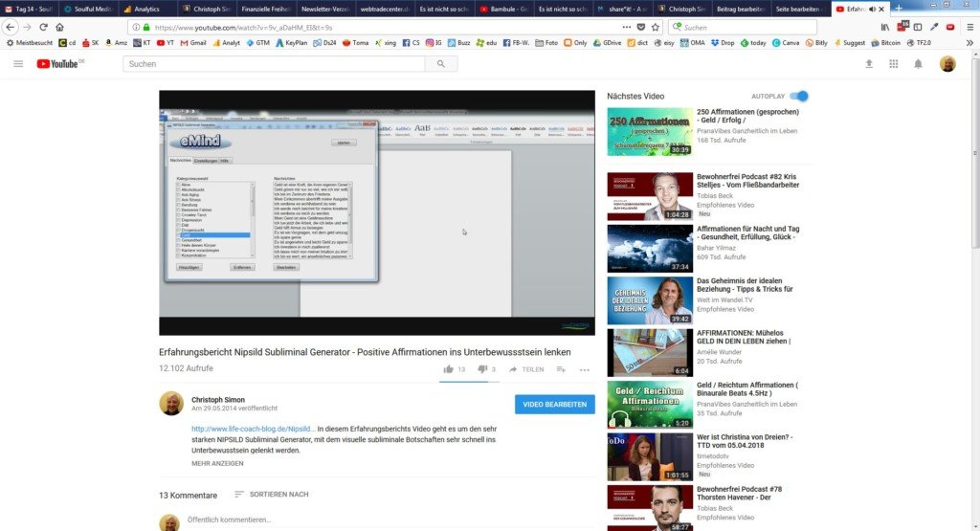Mute the playing tab via speaker icon

point(873,9)
